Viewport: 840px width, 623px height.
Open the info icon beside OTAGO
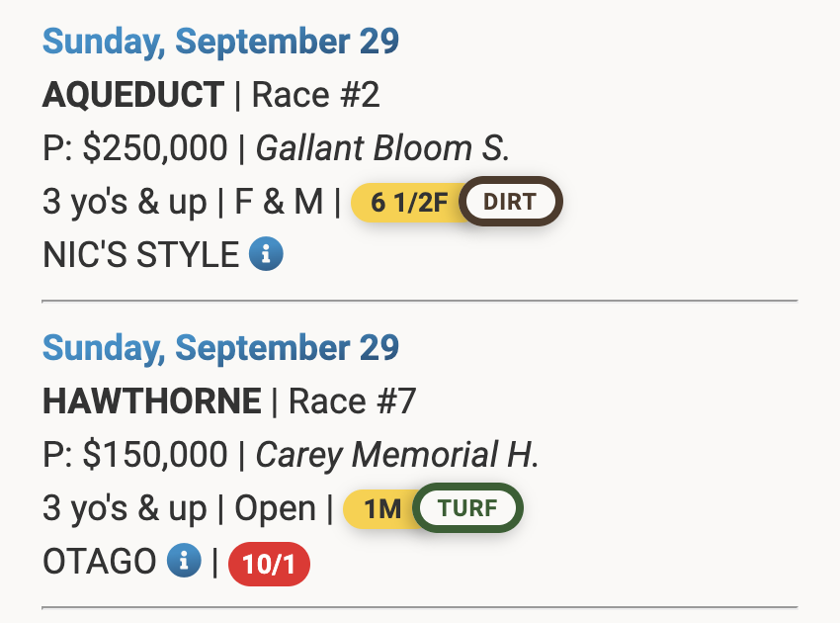[x=184, y=562]
